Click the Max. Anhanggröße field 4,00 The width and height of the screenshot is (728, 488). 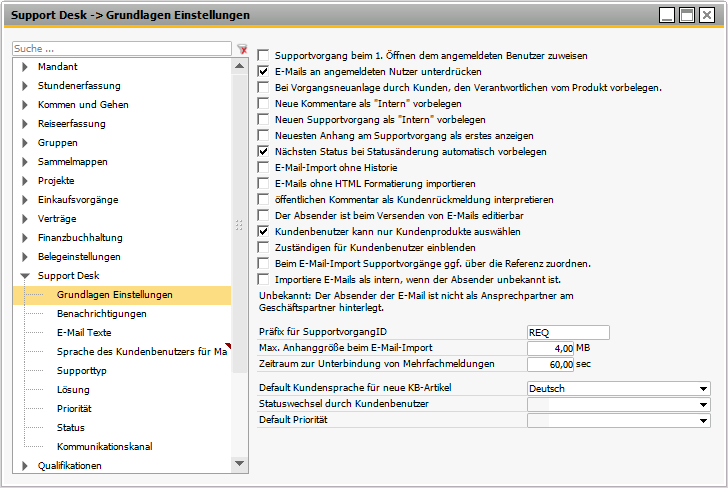click(x=551, y=348)
